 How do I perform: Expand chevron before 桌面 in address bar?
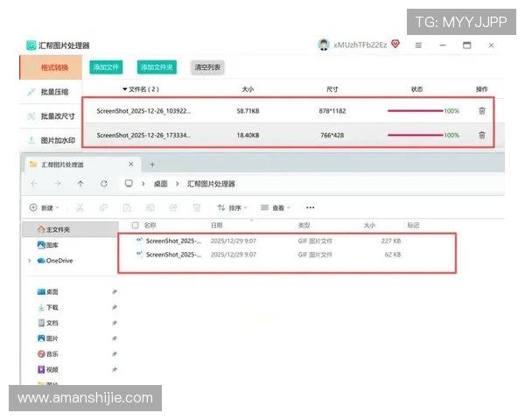point(143,184)
